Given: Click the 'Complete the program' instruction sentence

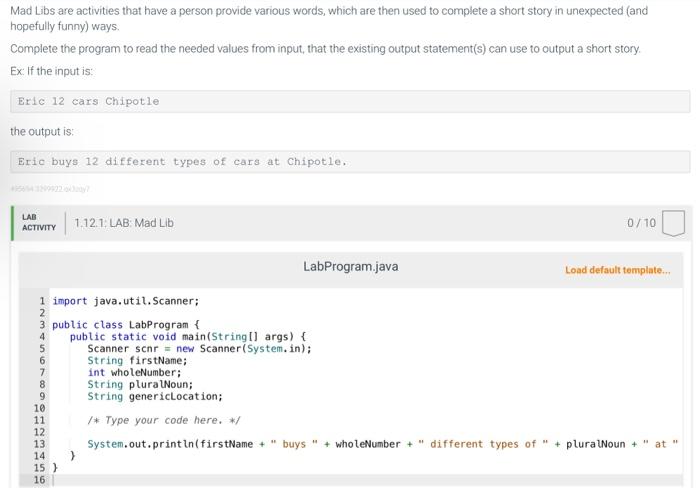Looking at the screenshot, I should 325,49.
